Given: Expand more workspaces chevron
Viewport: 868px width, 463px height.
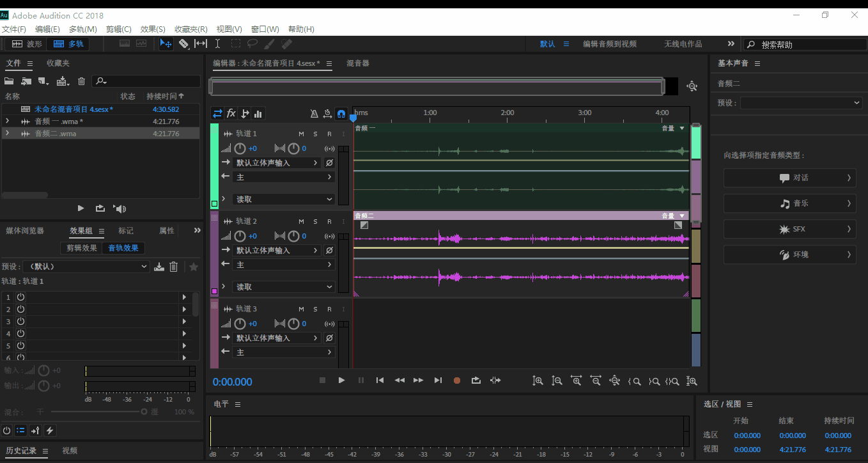Looking at the screenshot, I should pyautogui.click(x=731, y=43).
